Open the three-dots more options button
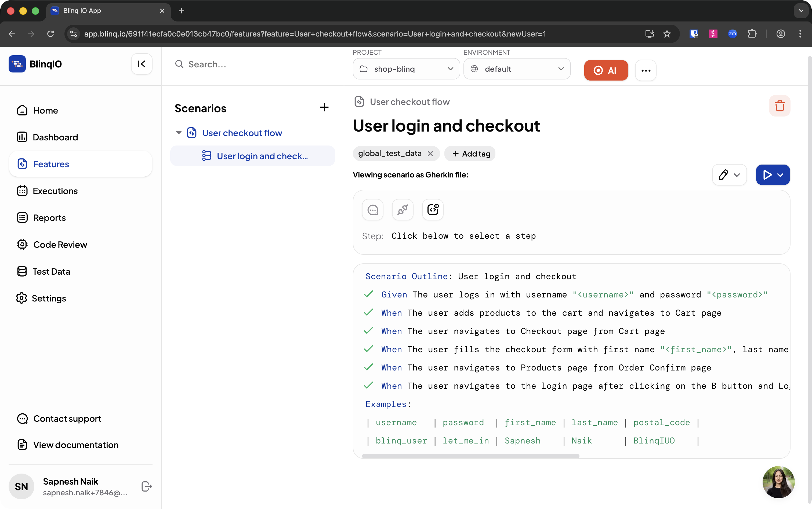Viewport: 812px width, 509px height. point(646,70)
